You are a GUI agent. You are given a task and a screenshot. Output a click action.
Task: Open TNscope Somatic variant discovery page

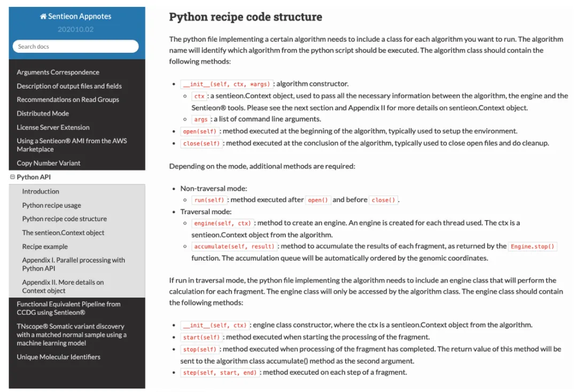click(x=71, y=334)
